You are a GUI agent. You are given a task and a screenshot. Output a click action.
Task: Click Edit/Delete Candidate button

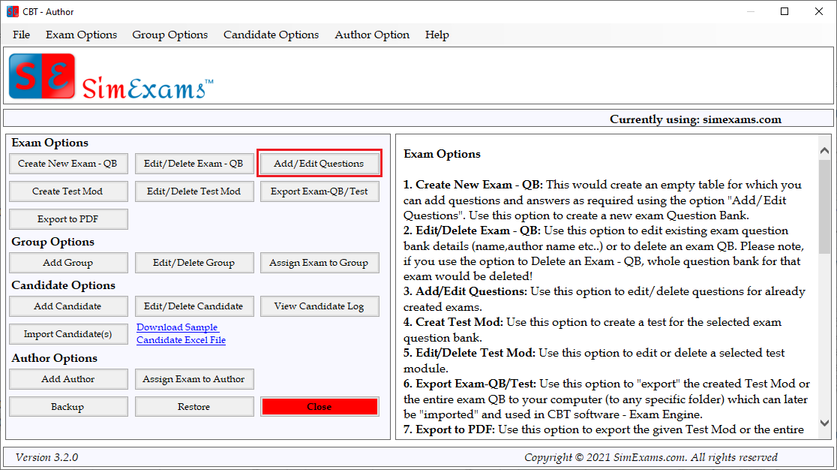click(x=194, y=307)
